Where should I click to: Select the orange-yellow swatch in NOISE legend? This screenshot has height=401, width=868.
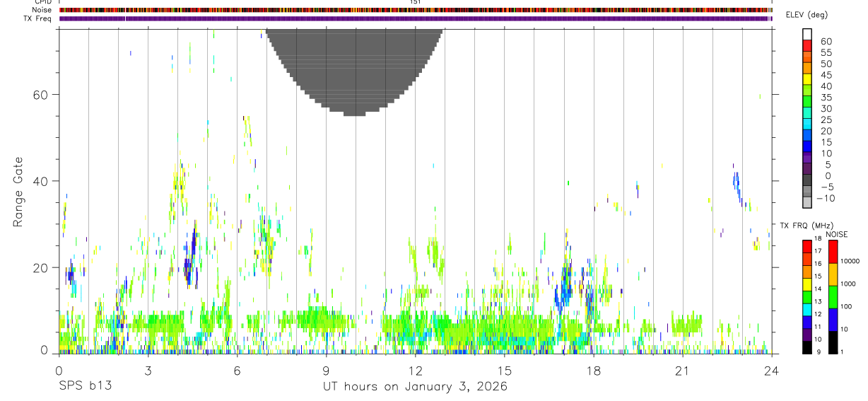(833, 274)
